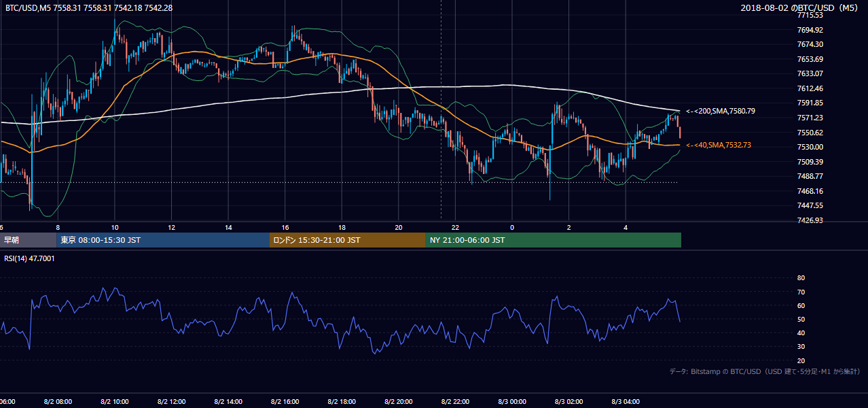Image resolution: width=868 pixels, height=408 pixels.
Task: Click the 7674.30 price axis label
Action: [x=810, y=44]
